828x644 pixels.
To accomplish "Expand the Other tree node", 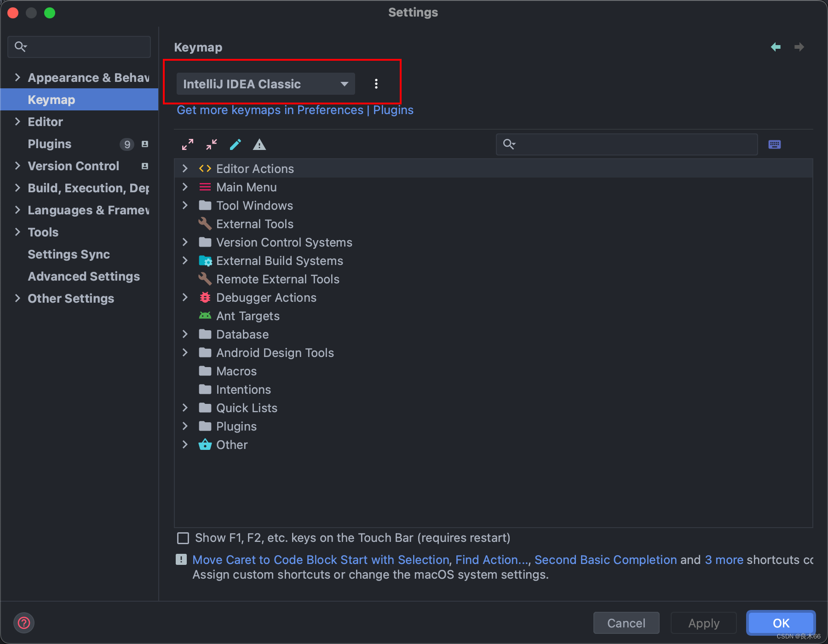I will [185, 445].
